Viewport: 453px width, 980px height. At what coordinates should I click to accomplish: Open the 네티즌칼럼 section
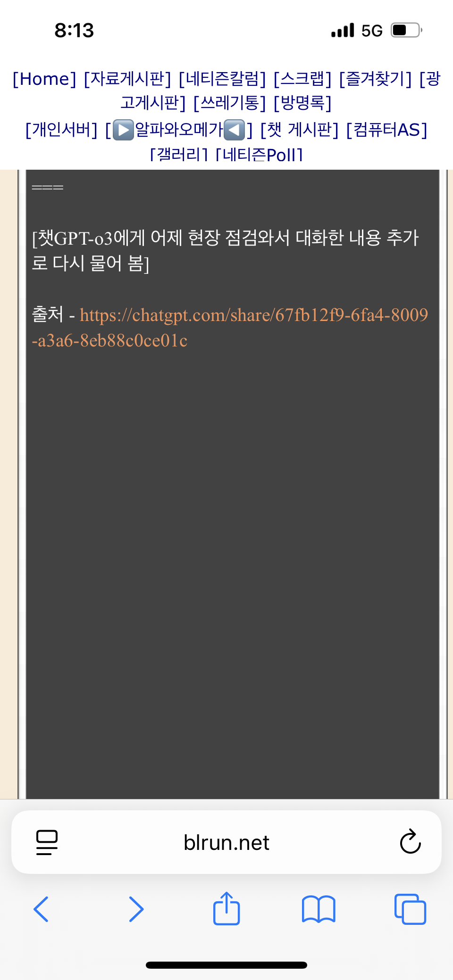click(x=222, y=79)
